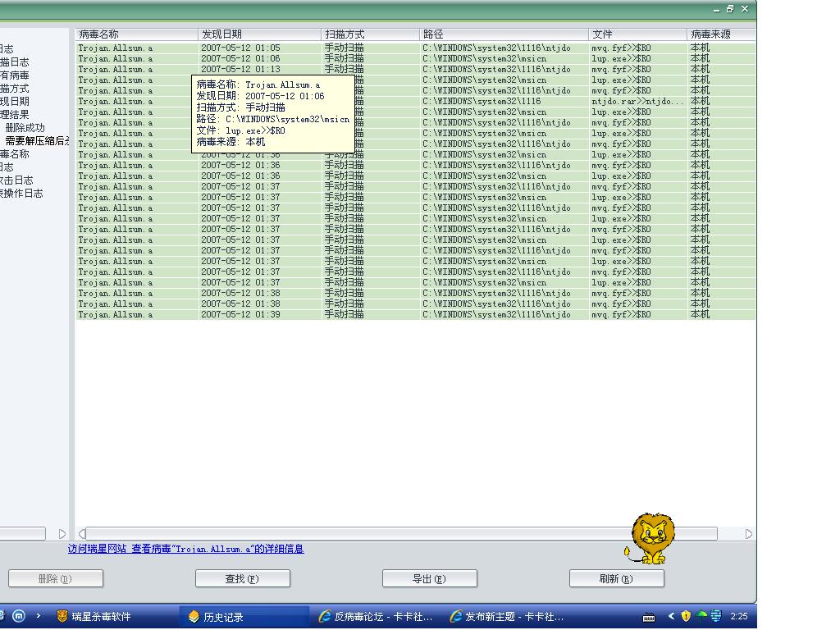The width and height of the screenshot is (840, 630).
Task: Switch to 发布新主题 browser taskbar item
Action: click(507, 617)
